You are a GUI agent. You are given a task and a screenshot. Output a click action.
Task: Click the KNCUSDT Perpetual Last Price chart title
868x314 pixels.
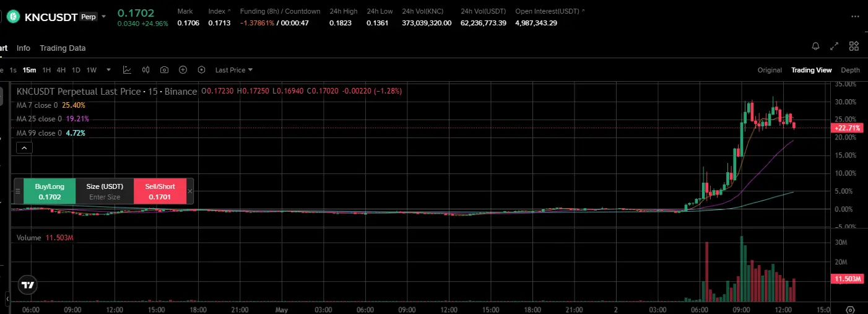click(106, 91)
